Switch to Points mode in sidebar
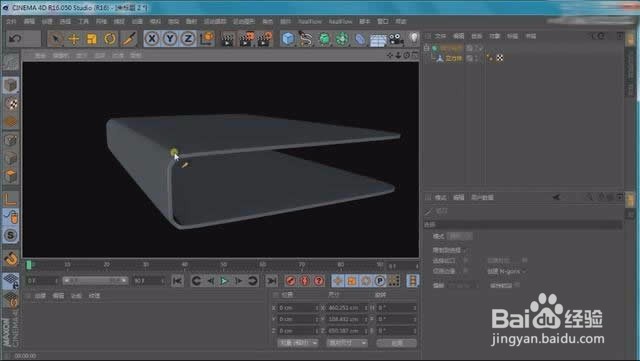This screenshot has width=640, height=361. (x=11, y=140)
